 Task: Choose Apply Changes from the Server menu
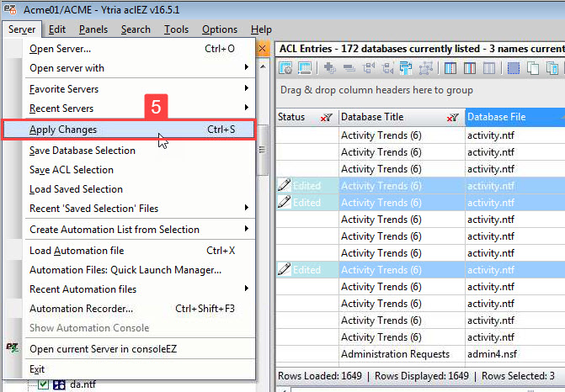click(63, 130)
